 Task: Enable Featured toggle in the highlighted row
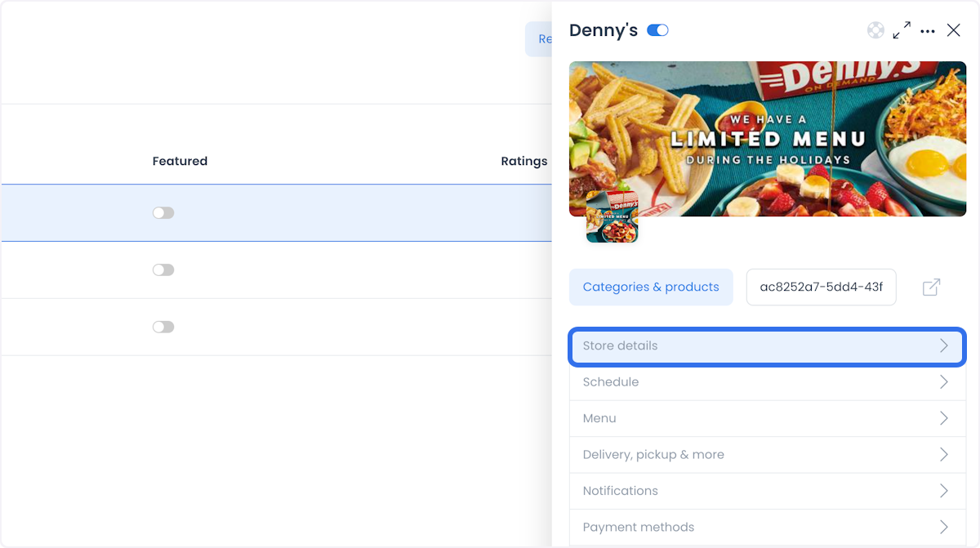(x=163, y=212)
